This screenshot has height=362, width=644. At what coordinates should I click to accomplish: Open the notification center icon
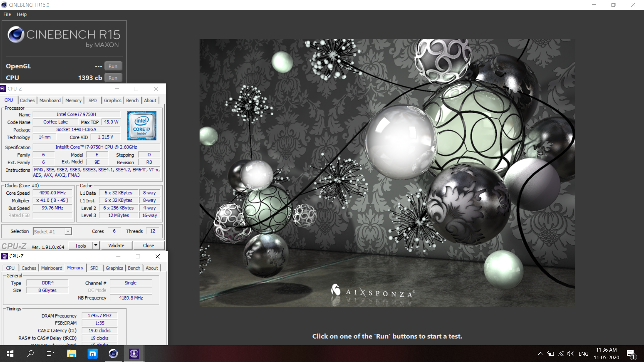click(x=631, y=354)
